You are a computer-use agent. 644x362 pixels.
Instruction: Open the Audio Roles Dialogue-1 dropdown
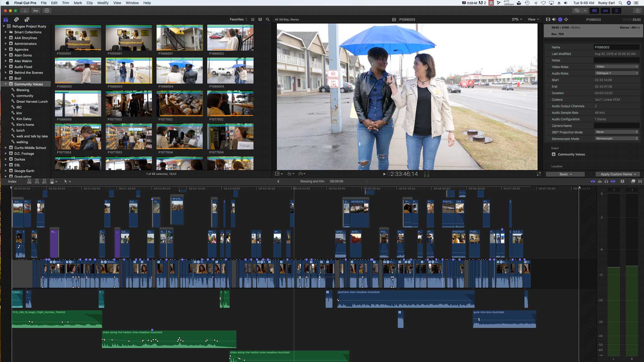(x=616, y=73)
